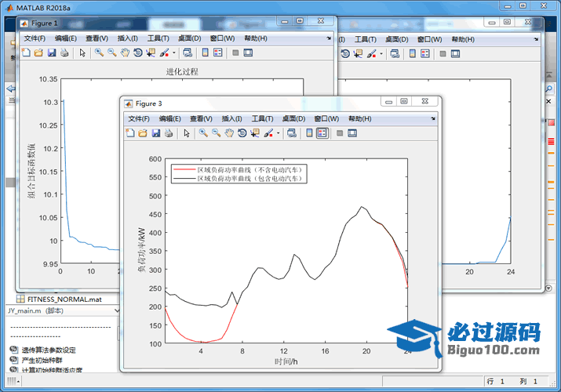Collapse JY_main.m details panel chevron
This screenshot has width=561, height=392.
click(117, 310)
